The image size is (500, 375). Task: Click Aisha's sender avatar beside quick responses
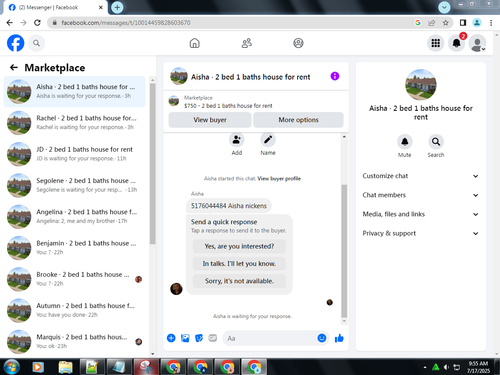pyautogui.click(x=176, y=289)
